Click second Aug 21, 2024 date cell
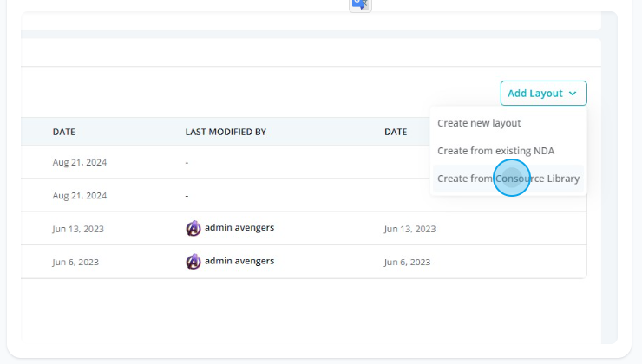 click(80, 196)
